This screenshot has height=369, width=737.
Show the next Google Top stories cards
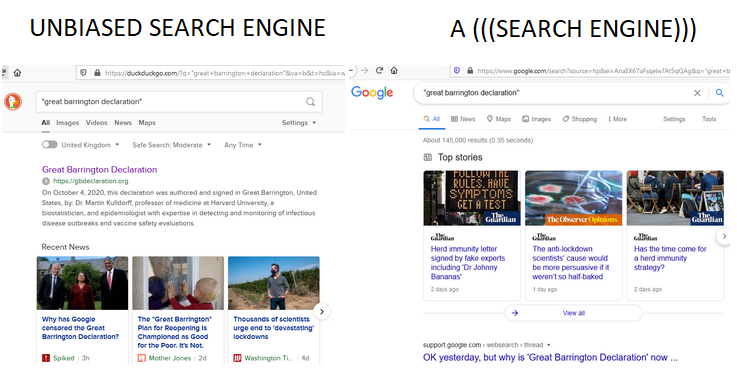coord(724,236)
